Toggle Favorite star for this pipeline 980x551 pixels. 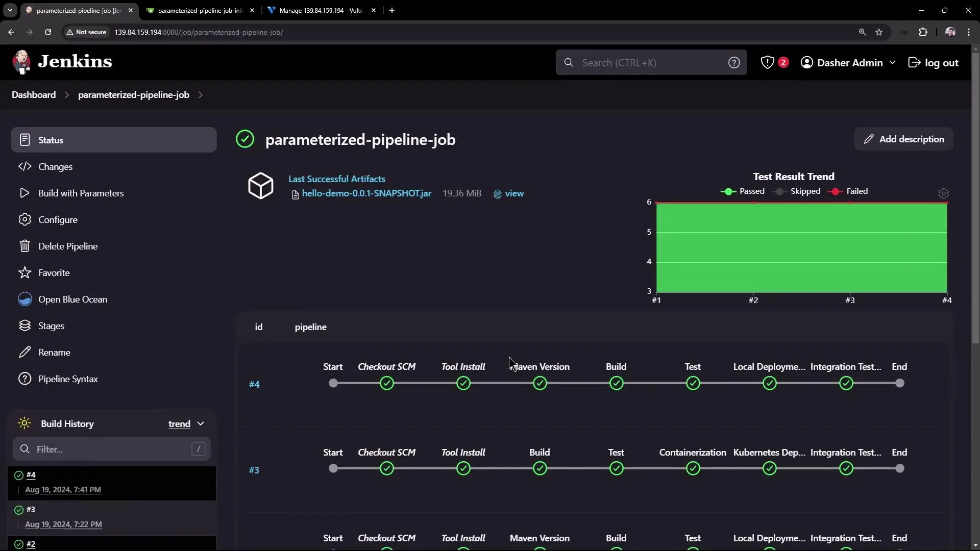point(24,272)
